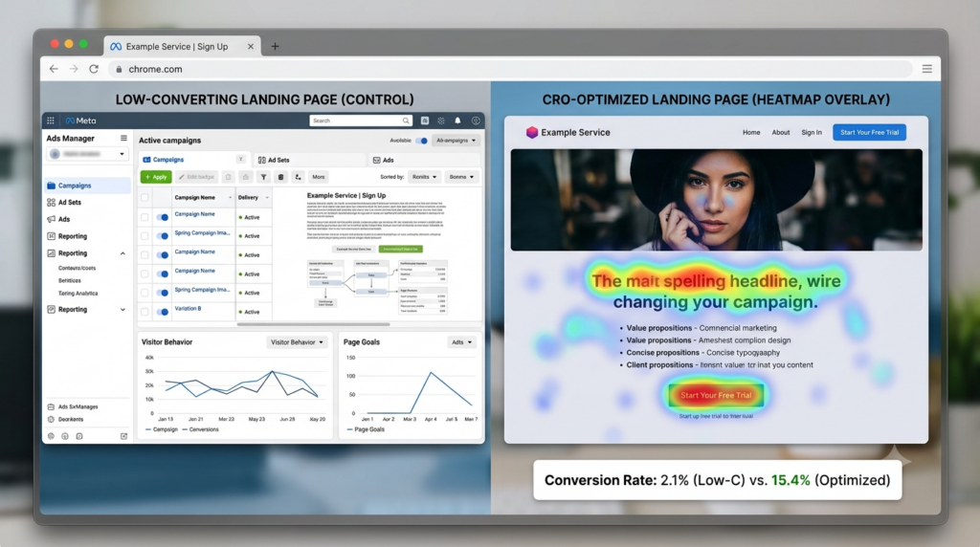Click the export icon left of the filter funnel
Screen dimensions: 980x547
click(246, 177)
